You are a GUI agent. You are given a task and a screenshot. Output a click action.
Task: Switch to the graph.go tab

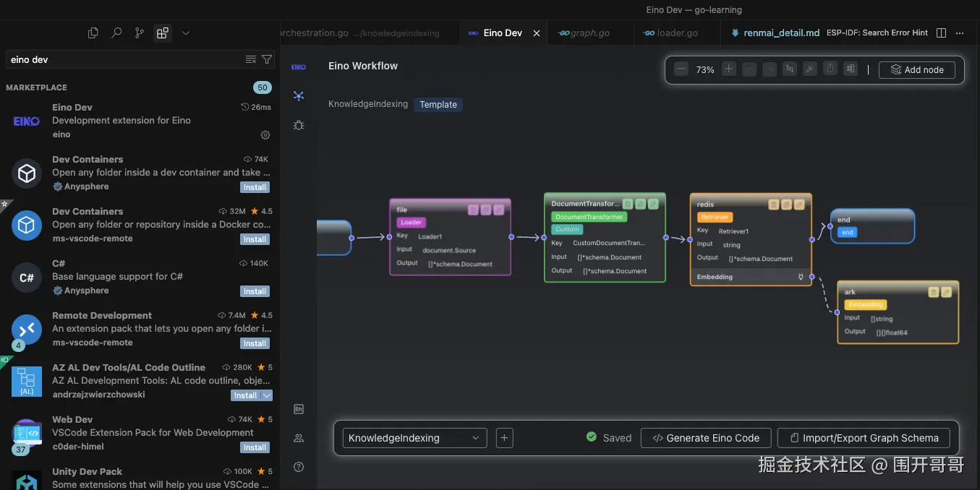[x=589, y=33]
